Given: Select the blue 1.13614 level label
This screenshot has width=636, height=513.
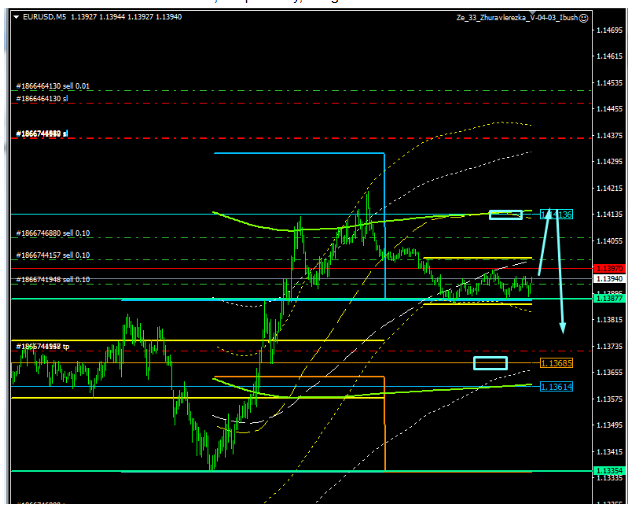Looking at the screenshot, I should point(556,387).
